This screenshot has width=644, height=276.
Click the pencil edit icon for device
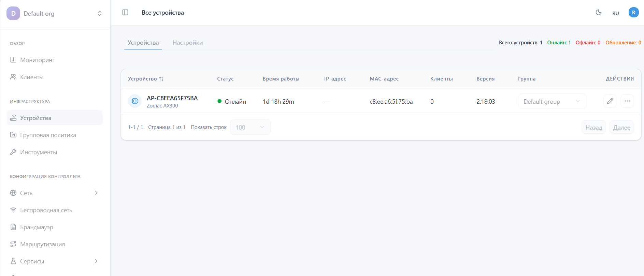click(610, 101)
